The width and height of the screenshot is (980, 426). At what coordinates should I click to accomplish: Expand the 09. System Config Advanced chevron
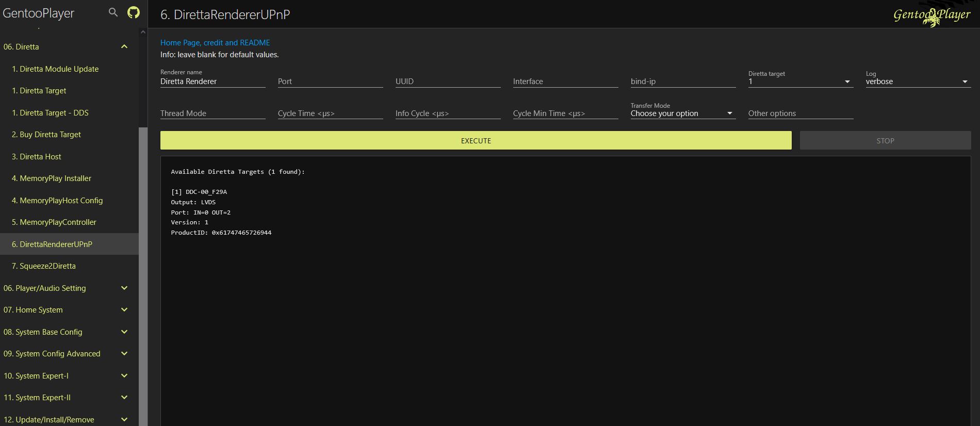point(124,354)
